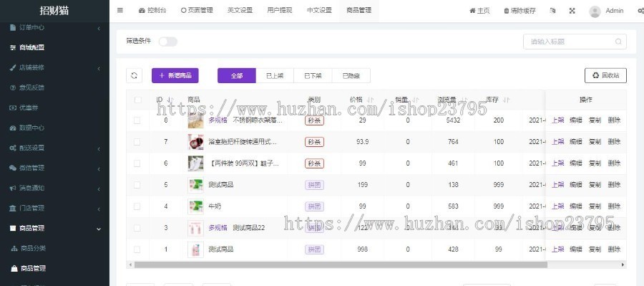This screenshot has width=644, height=286.
Task: Filter list by the 已隐藏 tab
Action: click(x=351, y=76)
